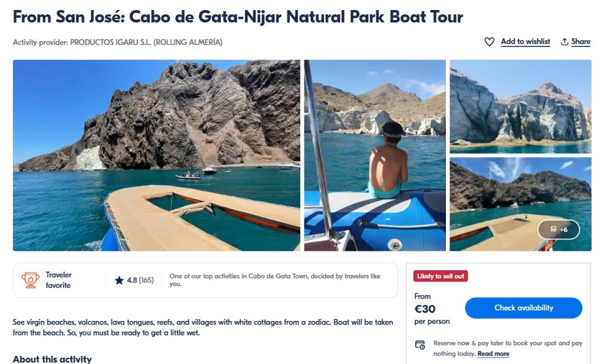Click the reserve now pay later icon
Viewport: 604px width, 364px height.
point(420,345)
